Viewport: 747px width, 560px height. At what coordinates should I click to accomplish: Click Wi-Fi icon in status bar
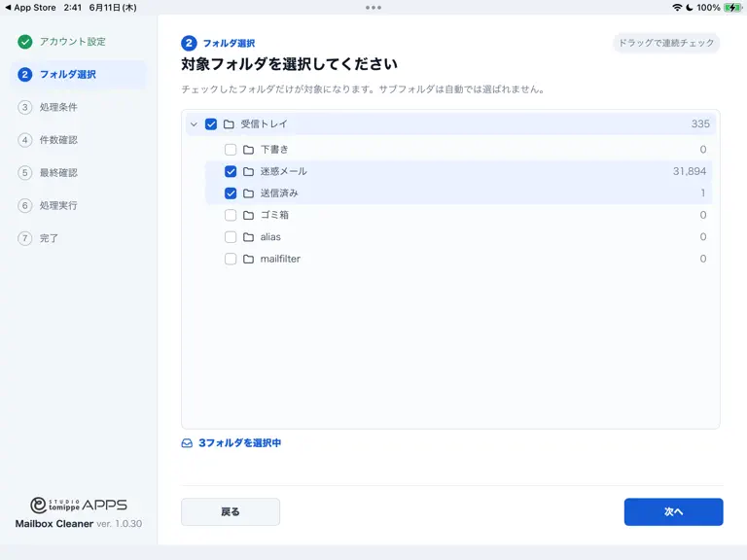[677, 8]
